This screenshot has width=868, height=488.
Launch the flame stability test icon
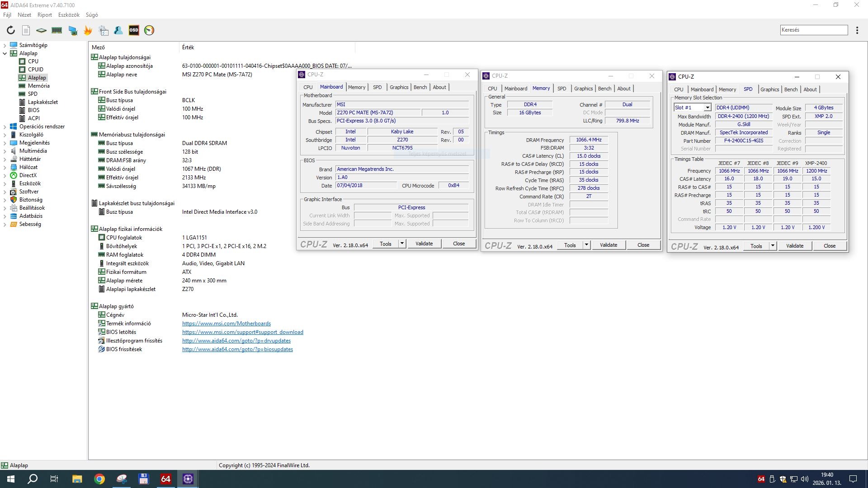coord(88,30)
